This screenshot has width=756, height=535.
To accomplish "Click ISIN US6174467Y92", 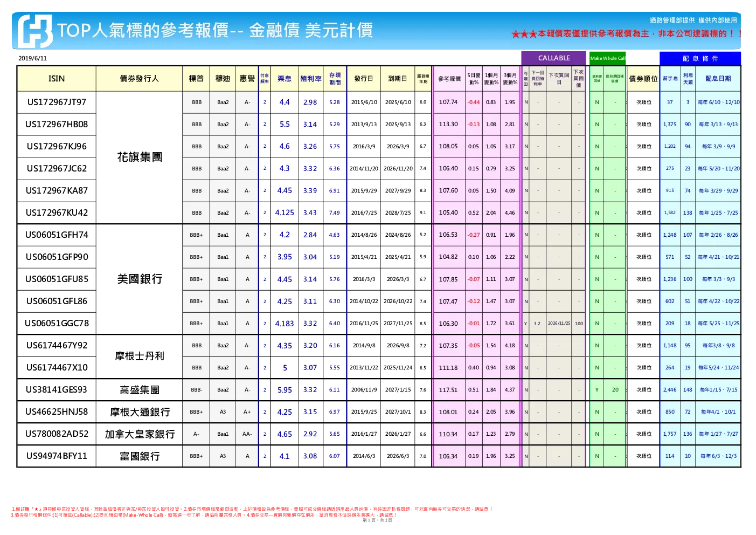I will [x=57, y=345].
